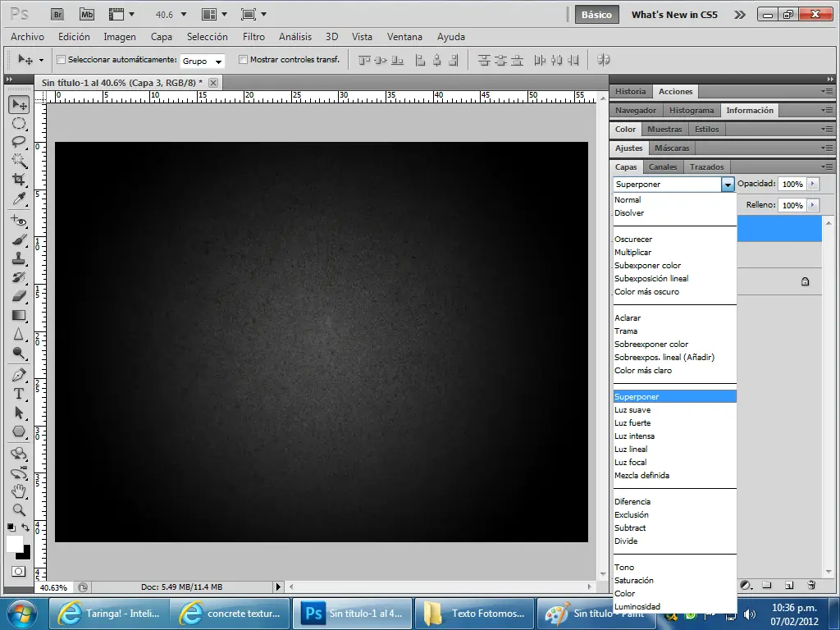Image resolution: width=840 pixels, height=630 pixels.
Task: Open the What's New in CS5 link
Action: point(673,14)
